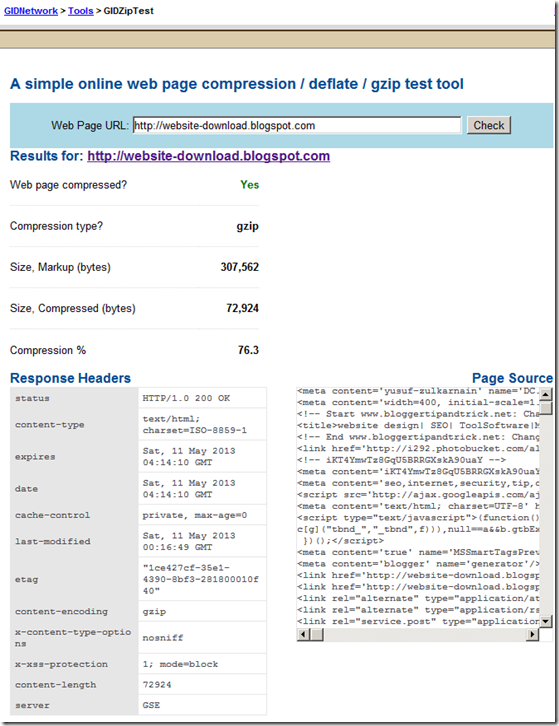Click the 'status' header name cell
The image size is (559, 726).
(74, 398)
